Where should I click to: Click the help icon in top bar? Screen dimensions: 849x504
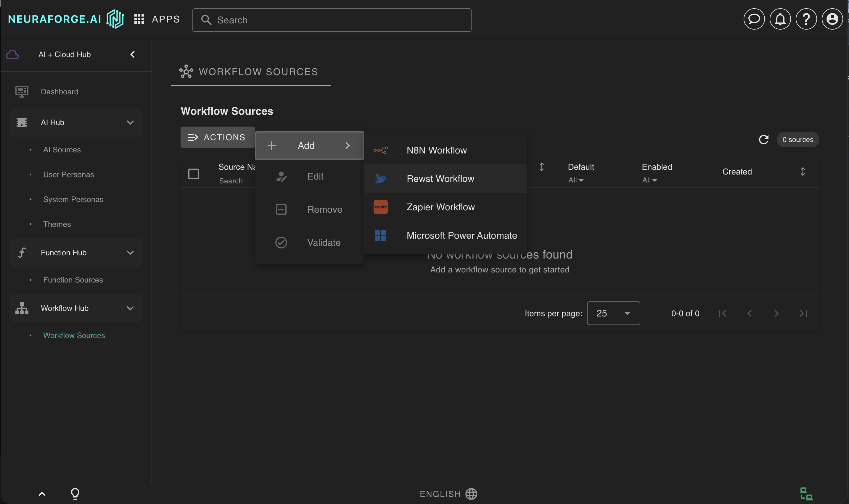[x=806, y=19]
